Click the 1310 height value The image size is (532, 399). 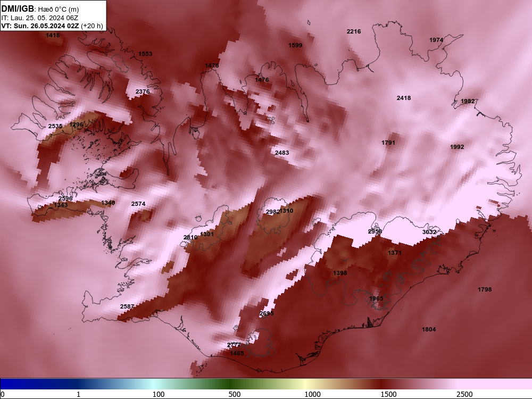click(x=286, y=211)
